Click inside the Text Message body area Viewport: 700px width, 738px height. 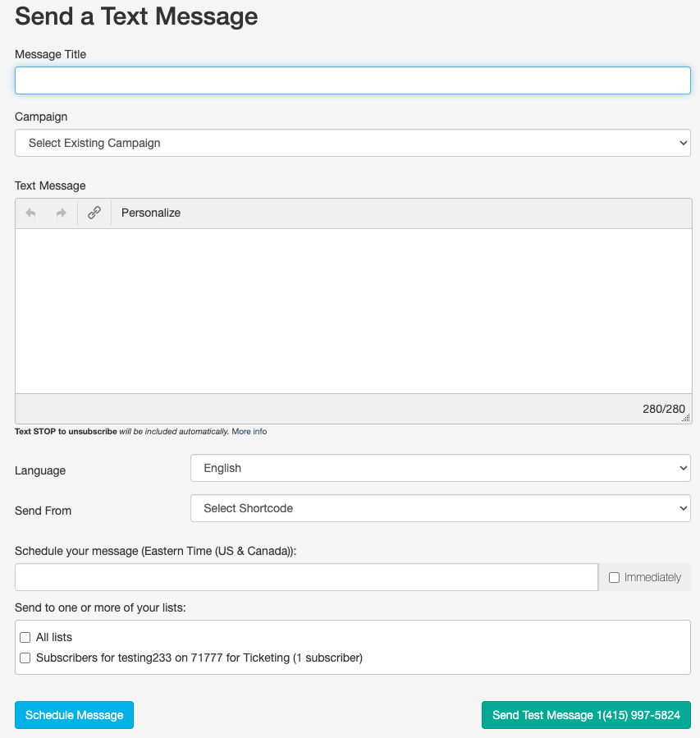click(353, 310)
